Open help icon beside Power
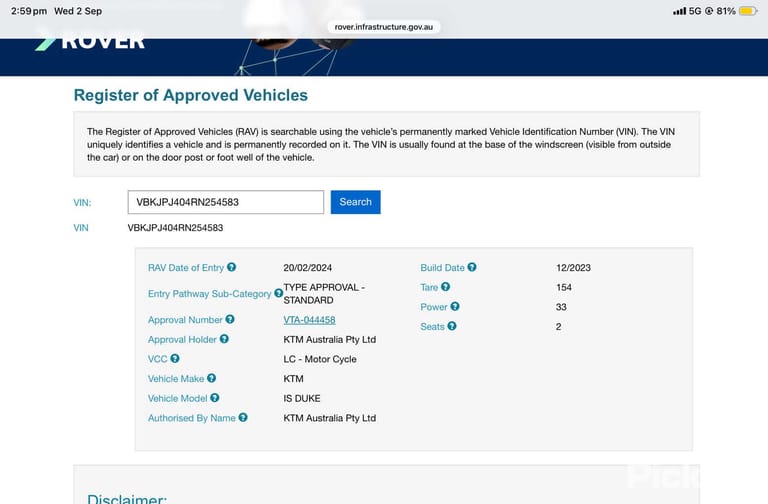This screenshot has width=768, height=504. 455,306
